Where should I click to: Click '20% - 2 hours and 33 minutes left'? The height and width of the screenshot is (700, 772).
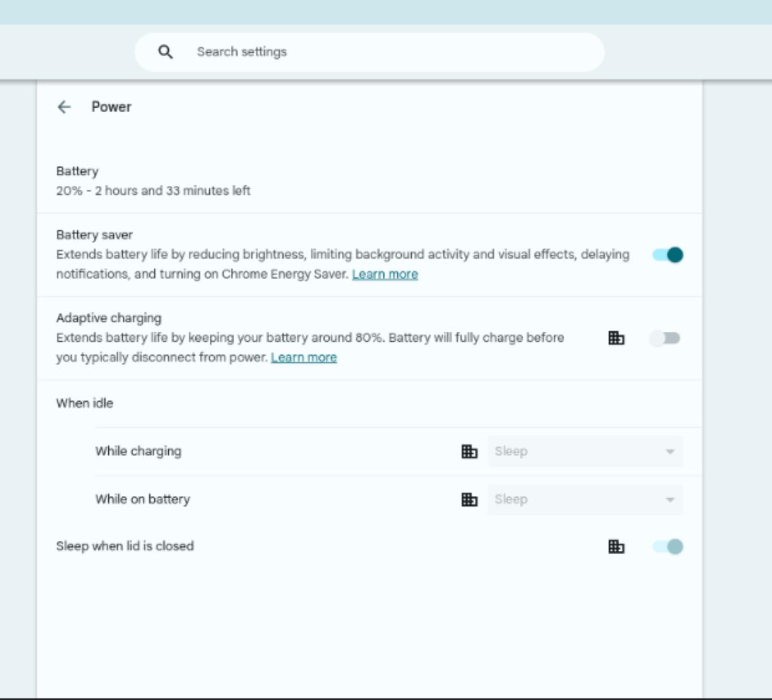point(153,191)
